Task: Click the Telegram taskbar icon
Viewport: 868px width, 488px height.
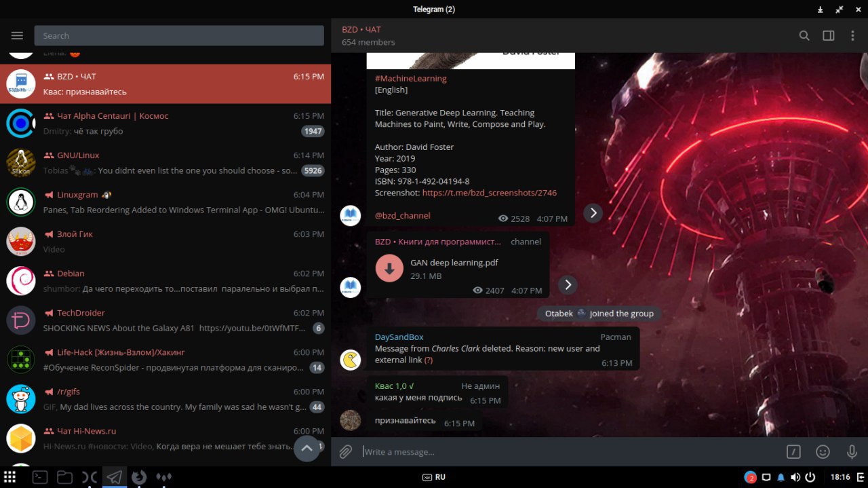Action: pos(115,477)
